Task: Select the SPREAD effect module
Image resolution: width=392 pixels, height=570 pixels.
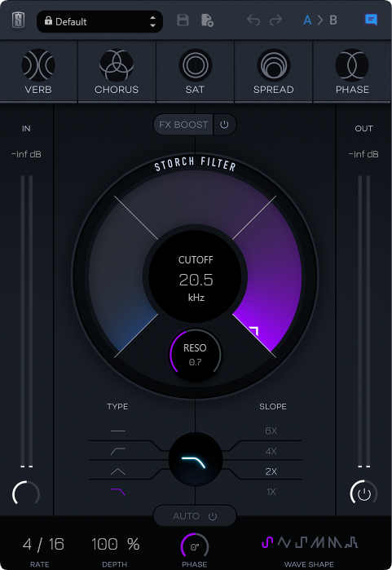Action: click(x=274, y=72)
